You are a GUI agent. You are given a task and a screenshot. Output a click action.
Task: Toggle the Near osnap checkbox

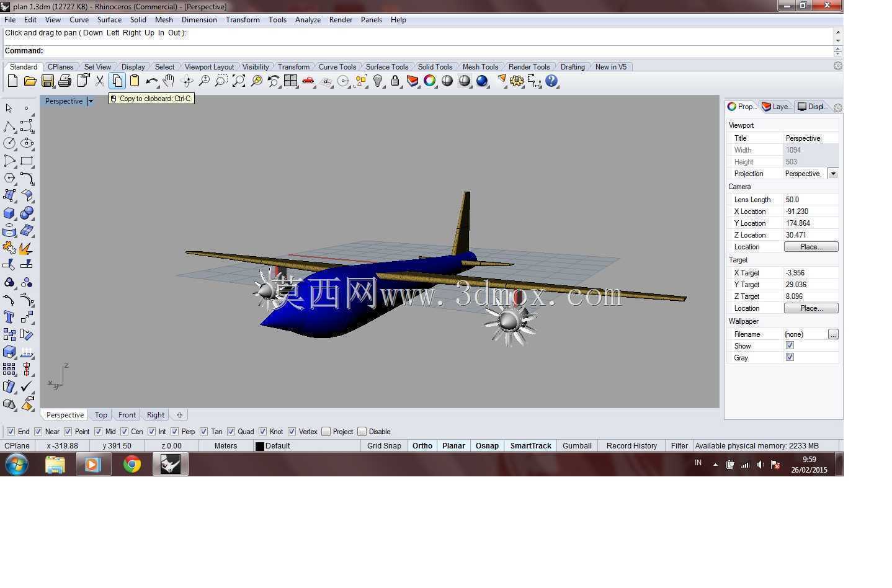(x=38, y=432)
